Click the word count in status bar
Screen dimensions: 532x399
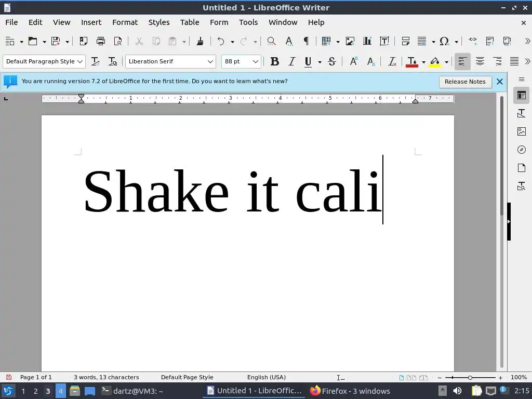[x=106, y=377]
